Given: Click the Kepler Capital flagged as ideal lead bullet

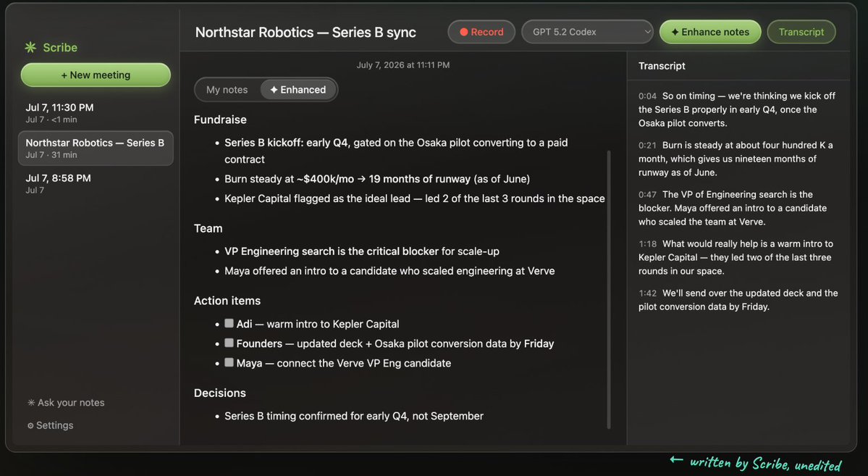Looking at the screenshot, I should [415, 199].
